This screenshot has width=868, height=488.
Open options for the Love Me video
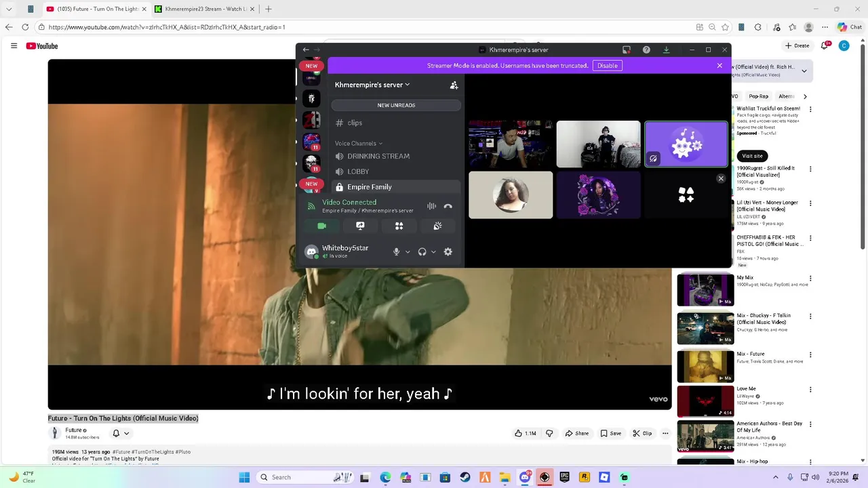[810, 390]
